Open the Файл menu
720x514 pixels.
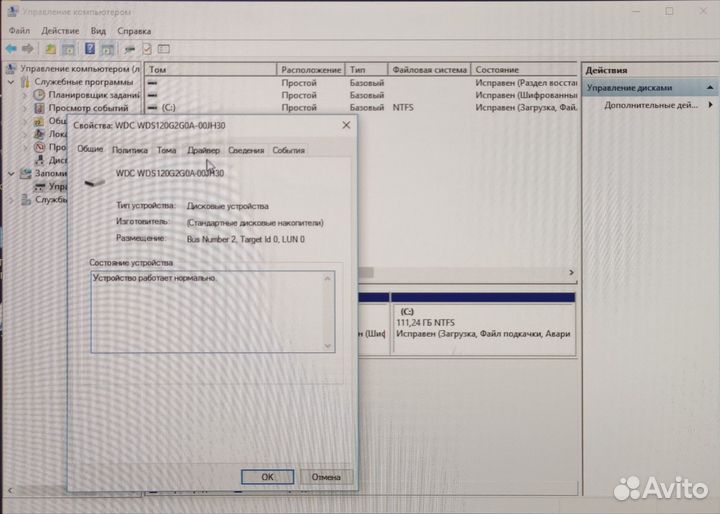point(19,31)
